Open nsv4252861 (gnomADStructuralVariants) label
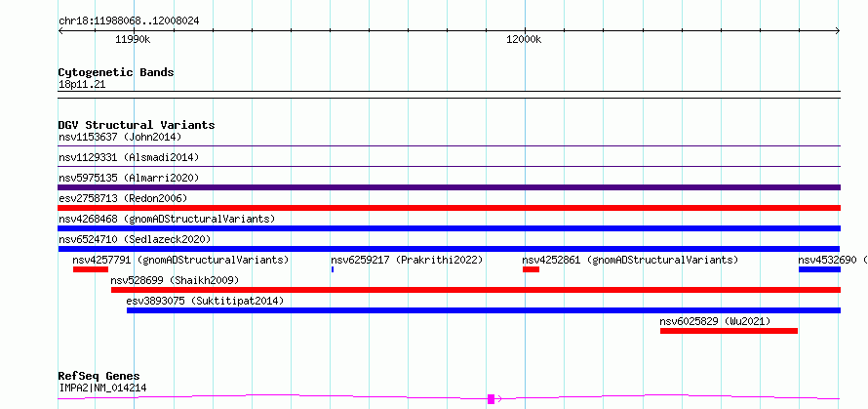Viewport: 868px width, 409px height. pyautogui.click(x=630, y=260)
